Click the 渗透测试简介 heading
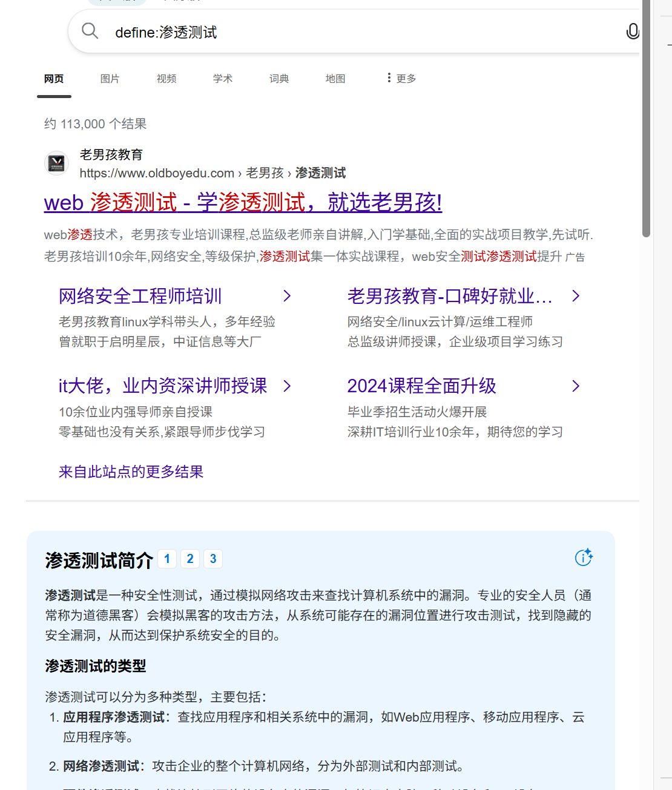This screenshot has width=672, height=790. (x=99, y=561)
